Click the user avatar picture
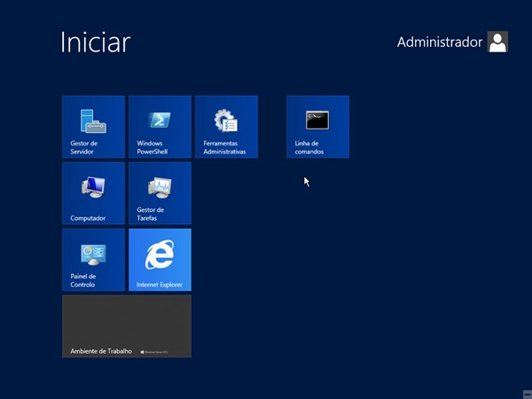 [497, 42]
